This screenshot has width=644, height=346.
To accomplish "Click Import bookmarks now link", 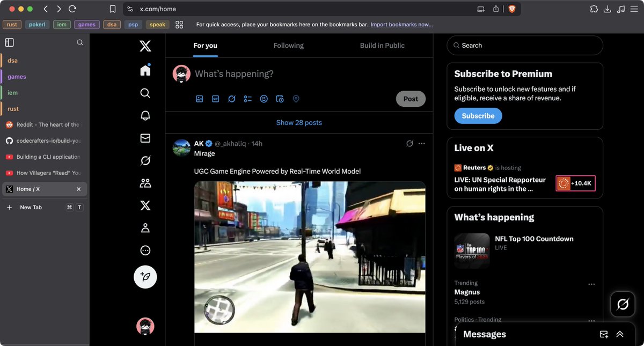I will (401, 24).
